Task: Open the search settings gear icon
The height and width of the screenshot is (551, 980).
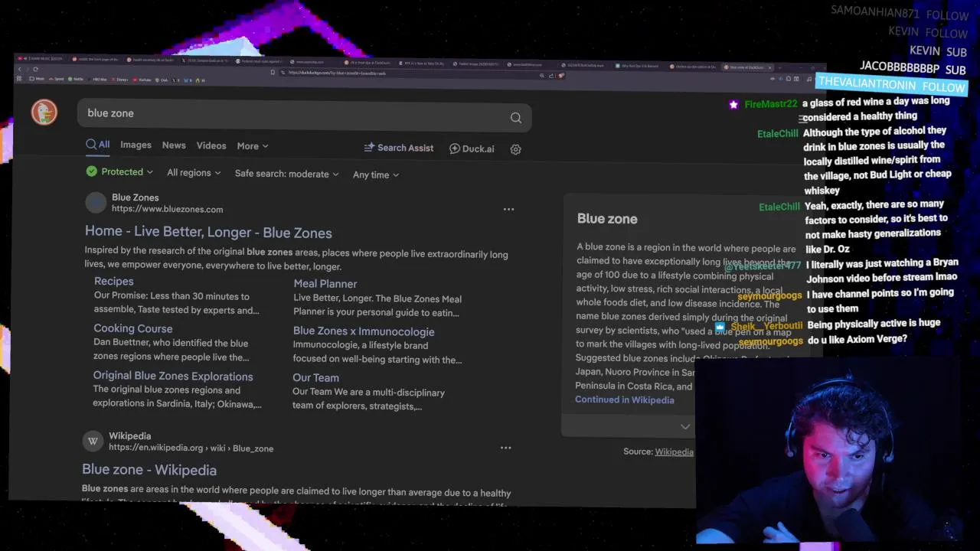Action: 516,149
